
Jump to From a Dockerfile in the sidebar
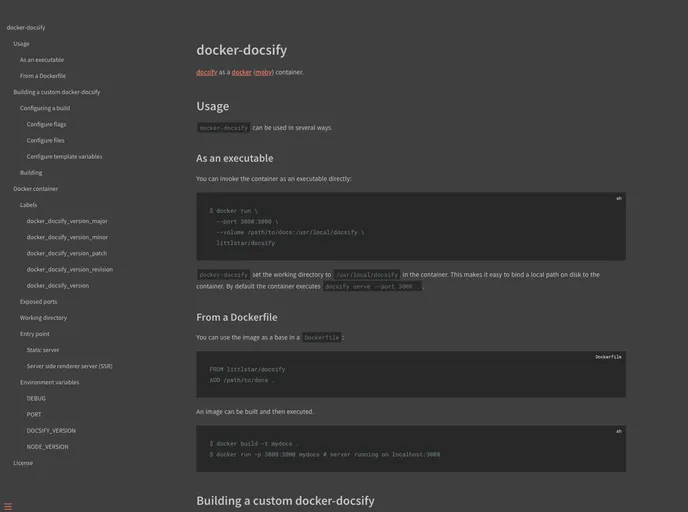click(x=43, y=76)
